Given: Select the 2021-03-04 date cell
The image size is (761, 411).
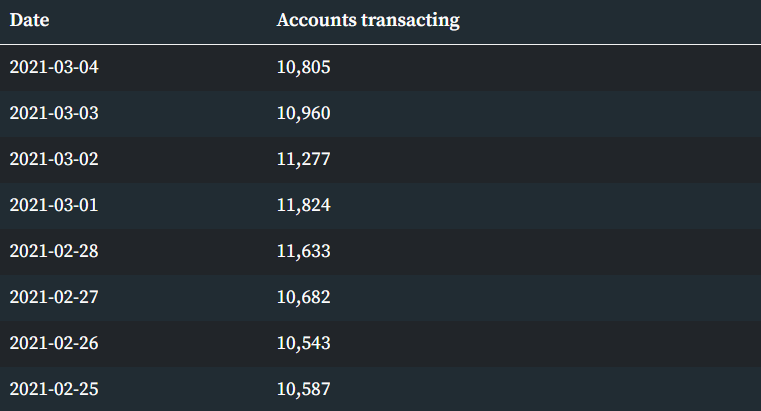Looking at the screenshot, I should coord(54,67).
